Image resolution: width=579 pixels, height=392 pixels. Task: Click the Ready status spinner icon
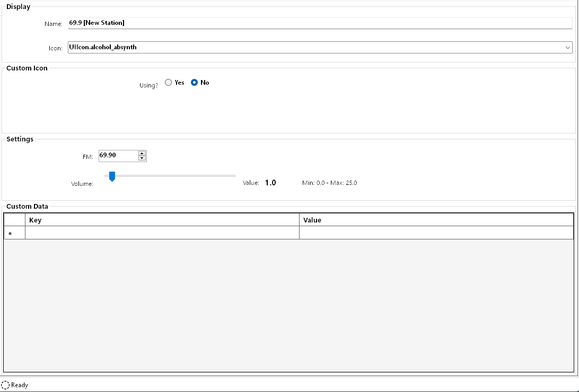pyautogui.click(x=5, y=385)
